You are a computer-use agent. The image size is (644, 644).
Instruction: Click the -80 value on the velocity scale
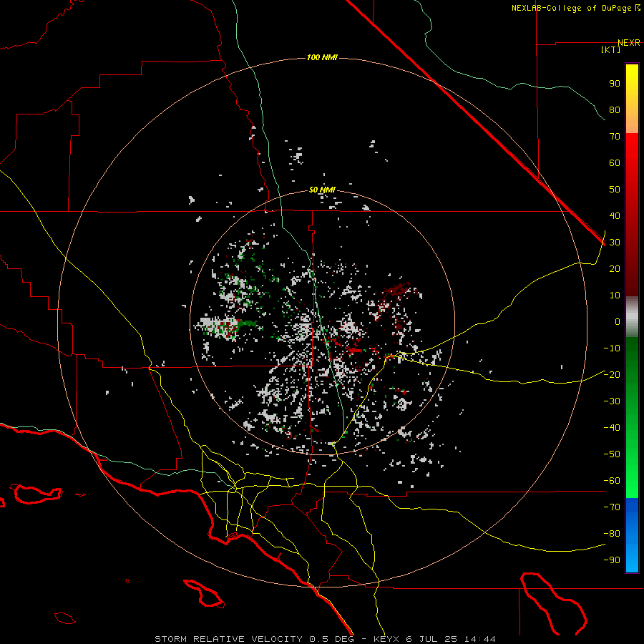[612, 534]
